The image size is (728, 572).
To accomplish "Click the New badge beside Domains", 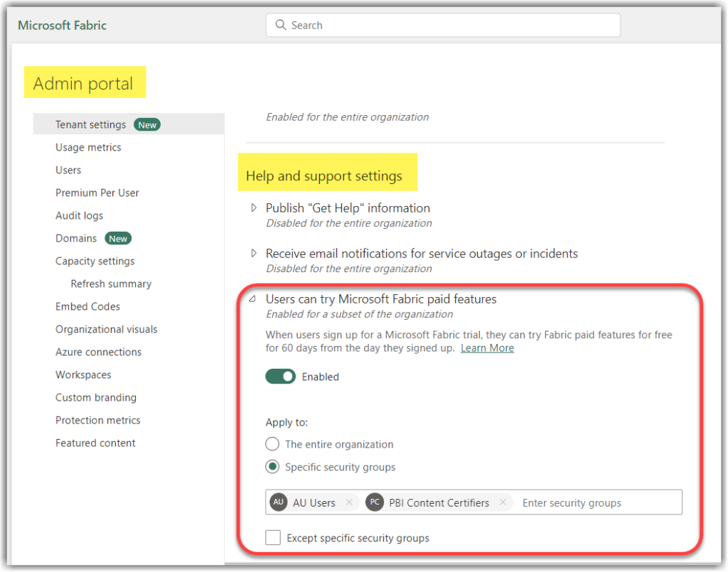I will click(x=118, y=238).
